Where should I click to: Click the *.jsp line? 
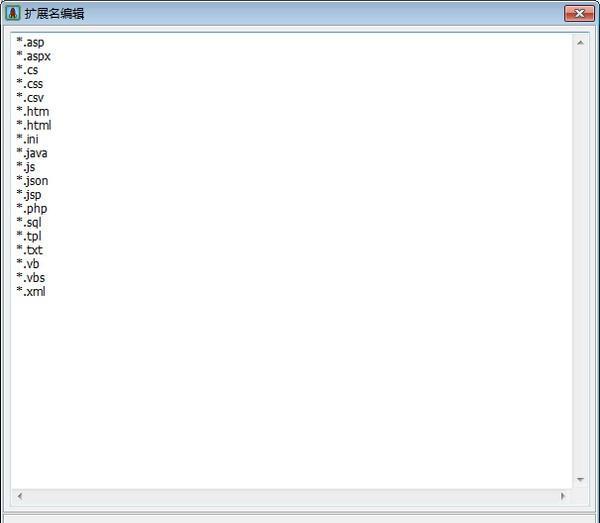pos(29,194)
